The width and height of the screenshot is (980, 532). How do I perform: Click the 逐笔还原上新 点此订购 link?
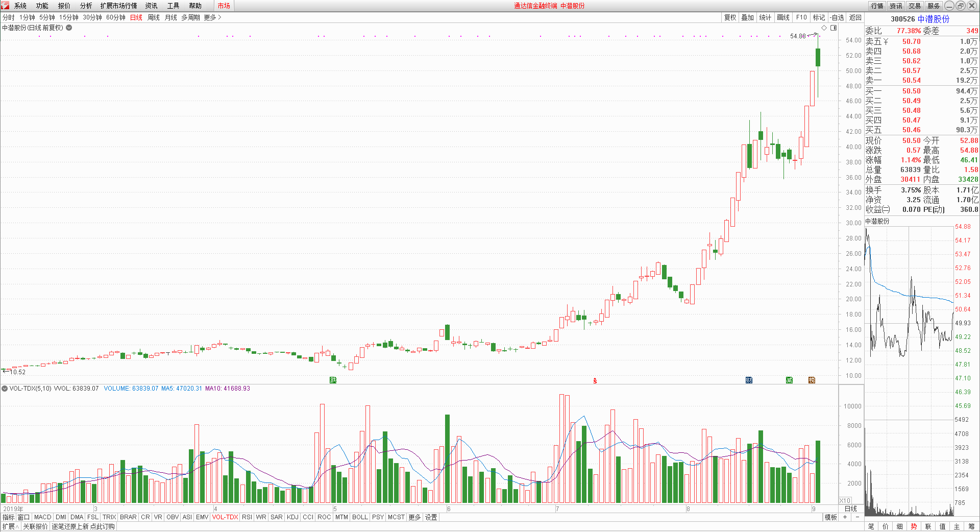pyautogui.click(x=83, y=526)
